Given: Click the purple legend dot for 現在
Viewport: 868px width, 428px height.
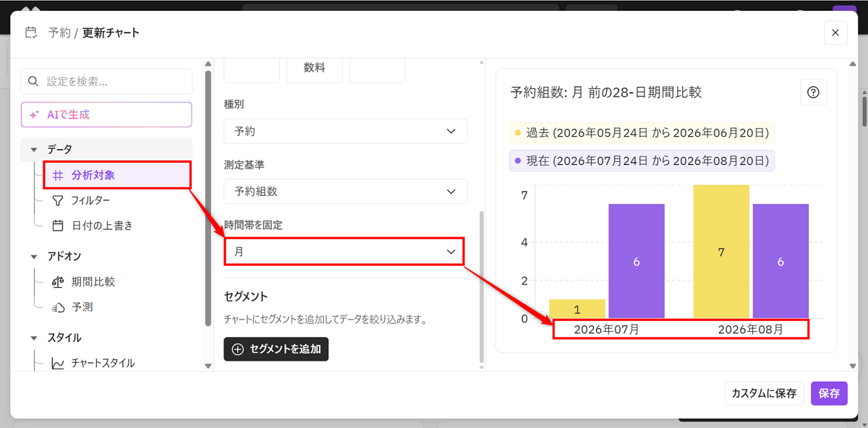Looking at the screenshot, I should click(517, 160).
